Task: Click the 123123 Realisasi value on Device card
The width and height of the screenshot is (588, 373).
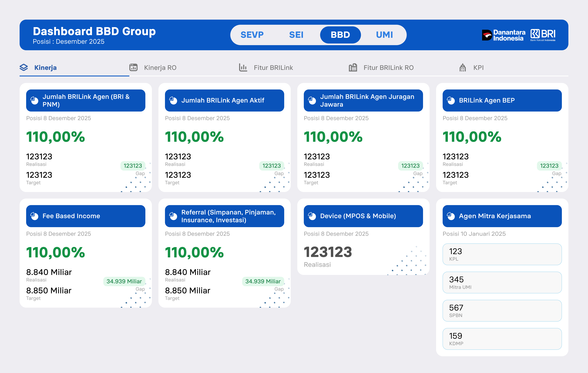Action: [x=328, y=252]
